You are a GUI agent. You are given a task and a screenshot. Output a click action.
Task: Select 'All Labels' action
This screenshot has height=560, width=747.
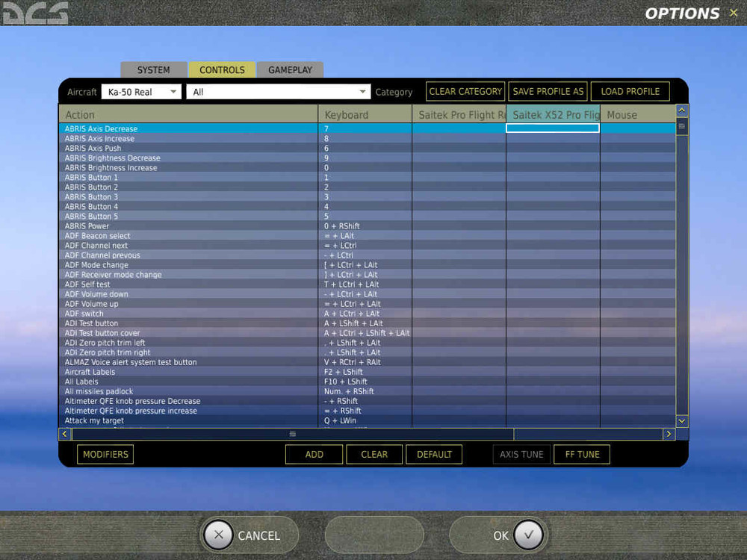click(x=81, y=382)
